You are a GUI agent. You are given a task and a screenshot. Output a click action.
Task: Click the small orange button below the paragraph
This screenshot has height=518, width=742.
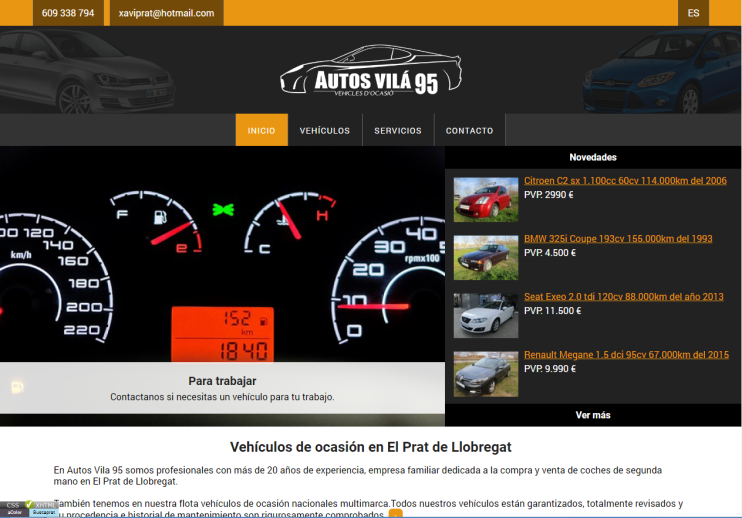tap(396, 514)
